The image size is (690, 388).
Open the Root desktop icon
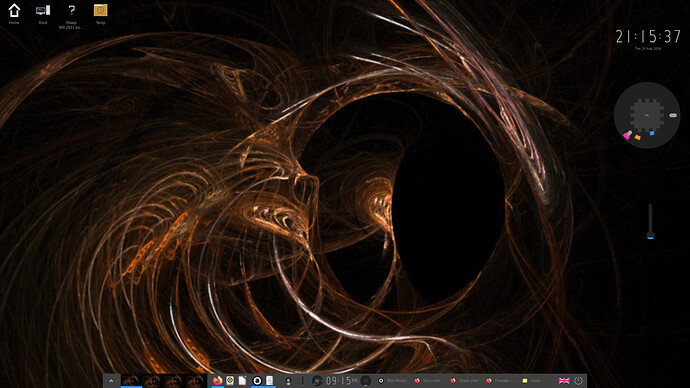coord(43,14)
